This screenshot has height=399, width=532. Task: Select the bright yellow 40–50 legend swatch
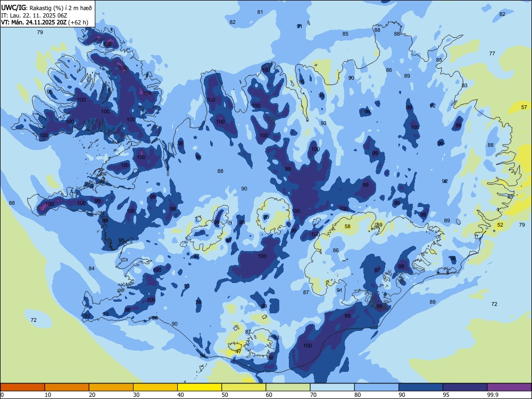199,387
